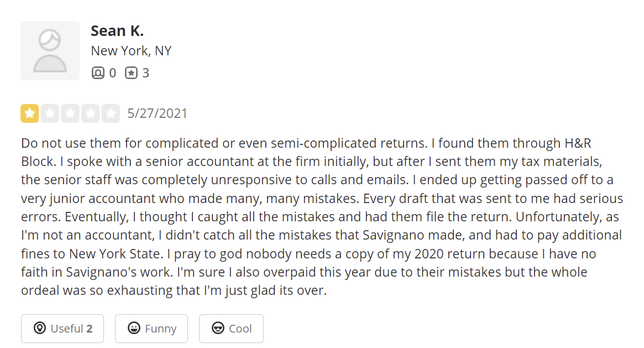Select the fifth empty rating star

coord(111,113)
